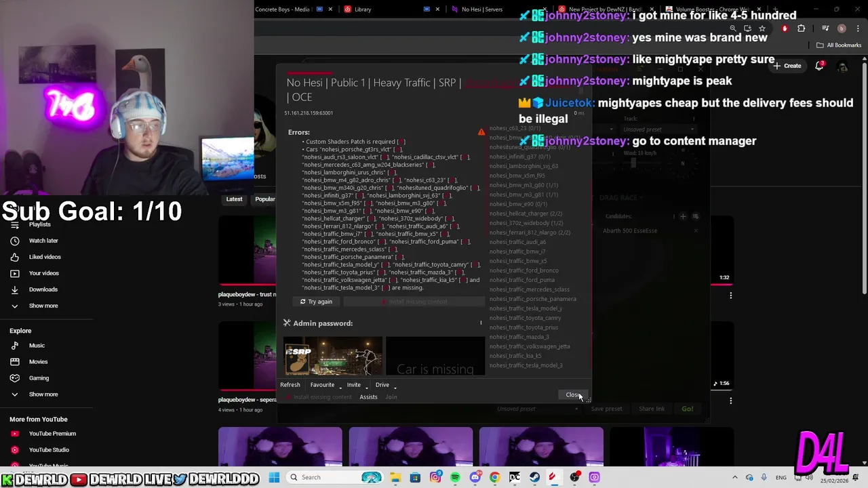Viewport: 868px width, 488px height.
Task: Select nohesi_traffic_tesla_model_3 in car list
Action: point(526,365)
